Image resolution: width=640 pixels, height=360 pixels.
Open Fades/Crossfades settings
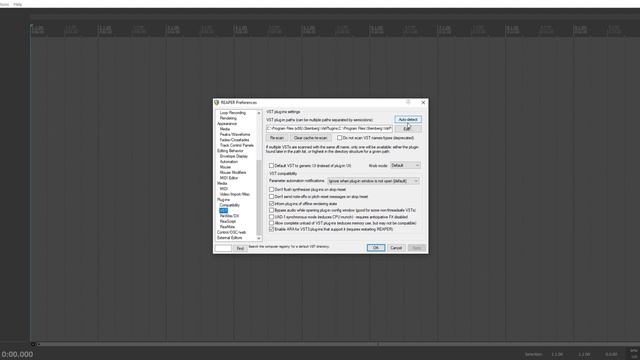coord(234,140)
